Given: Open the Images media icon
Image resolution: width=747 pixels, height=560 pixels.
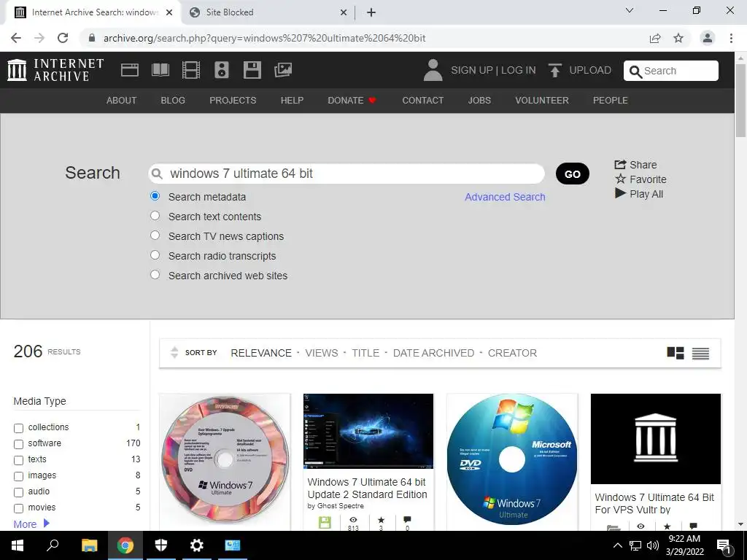Looking at the screenshot, I should (x=283, y=70).
